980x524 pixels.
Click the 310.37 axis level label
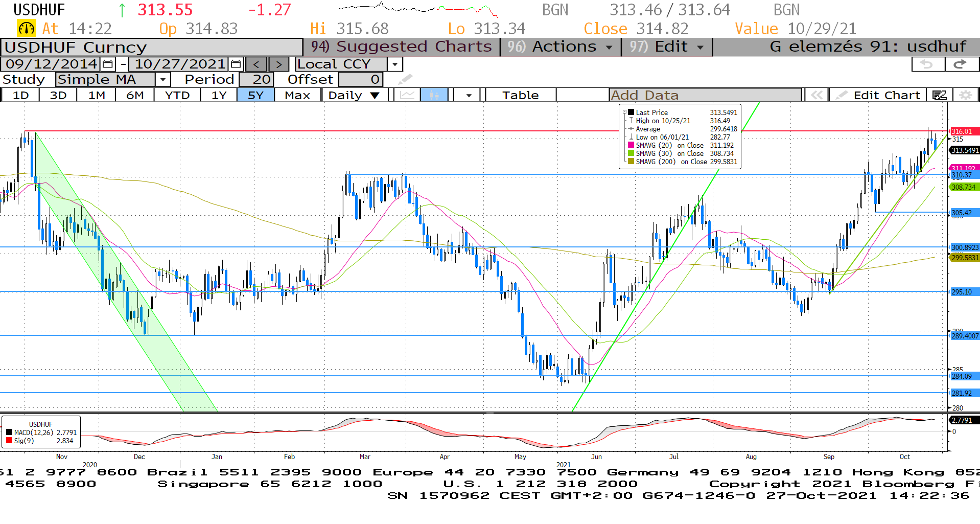[964, 175]
